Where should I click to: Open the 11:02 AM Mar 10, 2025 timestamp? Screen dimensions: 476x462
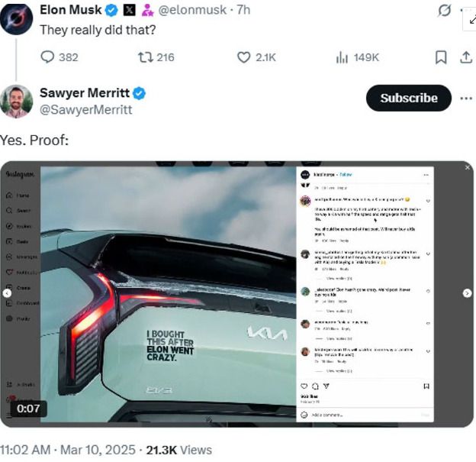[x=68, y=450]
